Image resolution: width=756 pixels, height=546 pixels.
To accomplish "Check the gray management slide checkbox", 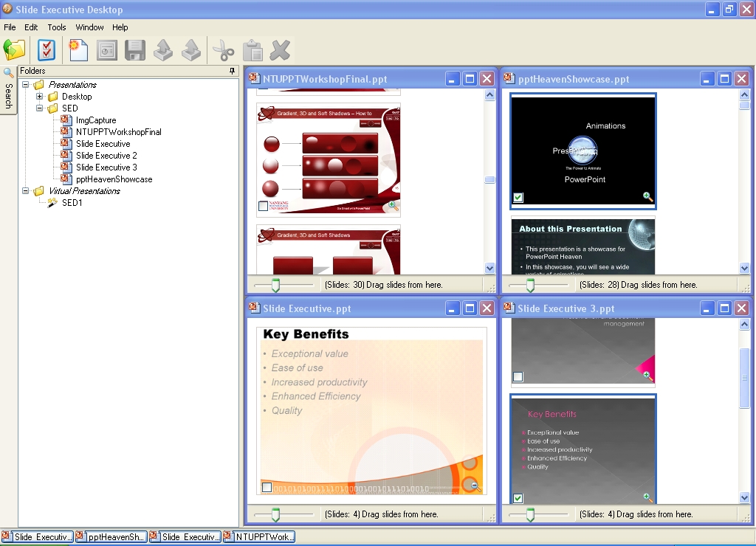I will pyautogui.click(x=518, y=377).
